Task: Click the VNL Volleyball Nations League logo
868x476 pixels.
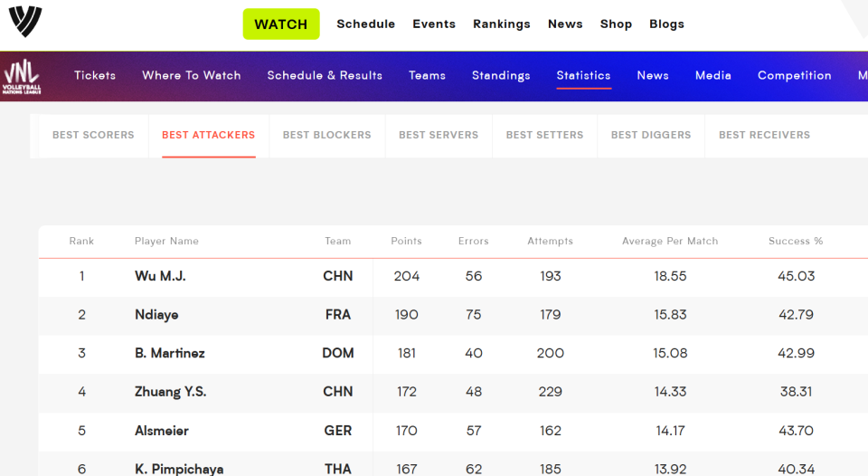Action: point(22,77)
